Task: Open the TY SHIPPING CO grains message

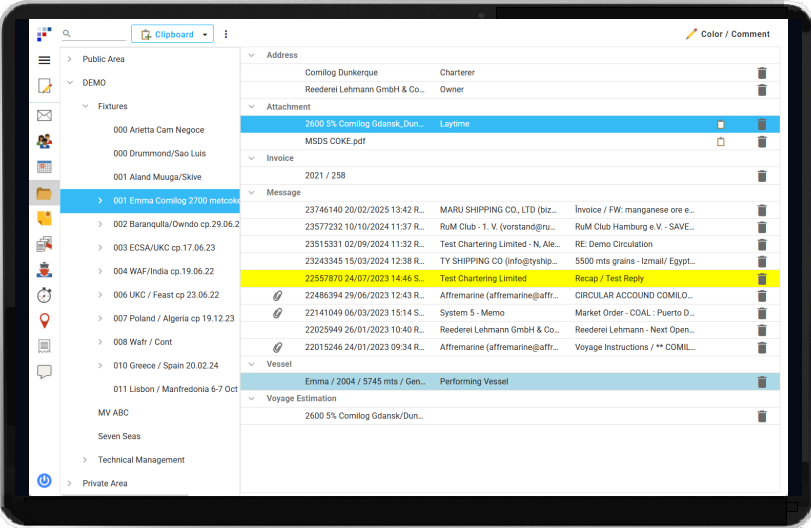Action: [x=510, y=261]
